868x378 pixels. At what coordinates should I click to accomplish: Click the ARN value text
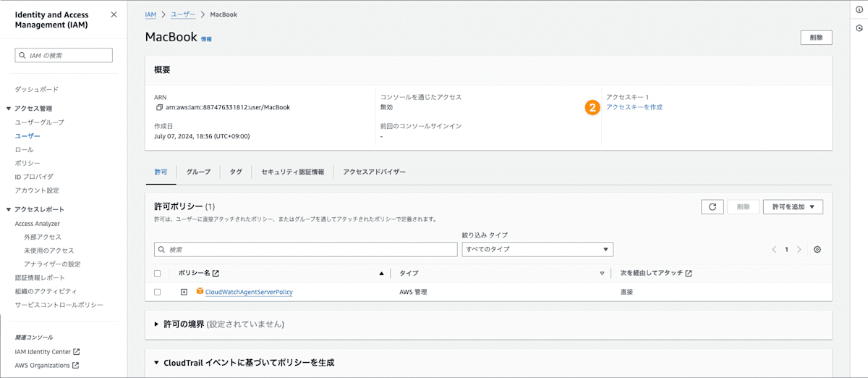(x=228, y=107)
